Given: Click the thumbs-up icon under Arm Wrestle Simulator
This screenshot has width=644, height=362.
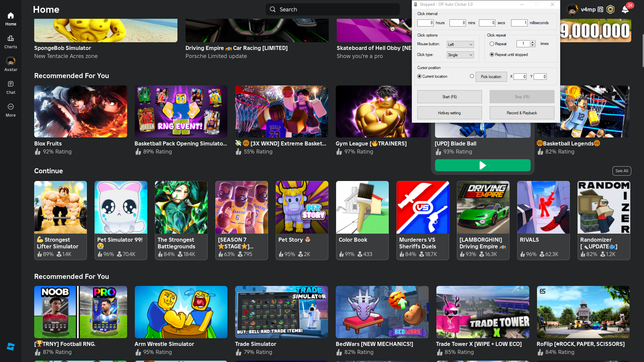Looking at the screenshot, I should coord(138,352).
